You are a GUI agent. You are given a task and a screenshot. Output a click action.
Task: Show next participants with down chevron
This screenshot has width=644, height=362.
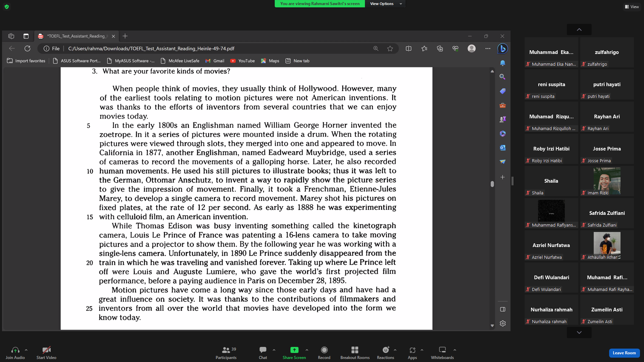pyautogui.click(x=579, y=333)
